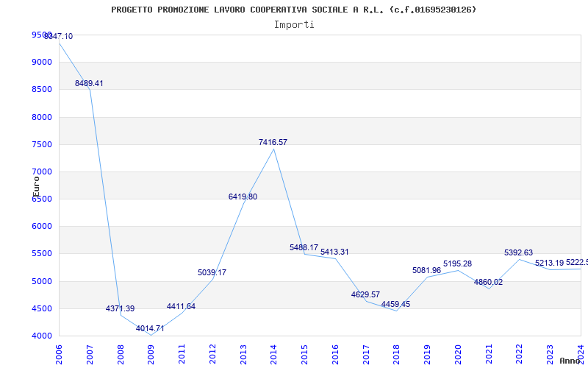Screen dimensions: 588x368
Task: Click x-axis year 2015
Action: coord(304,355)
